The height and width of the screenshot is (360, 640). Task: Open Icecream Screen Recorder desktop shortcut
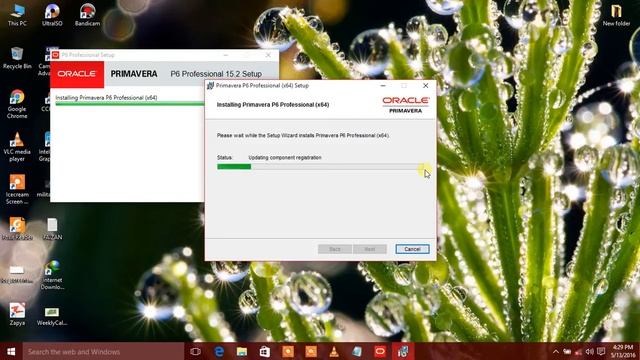17,190
